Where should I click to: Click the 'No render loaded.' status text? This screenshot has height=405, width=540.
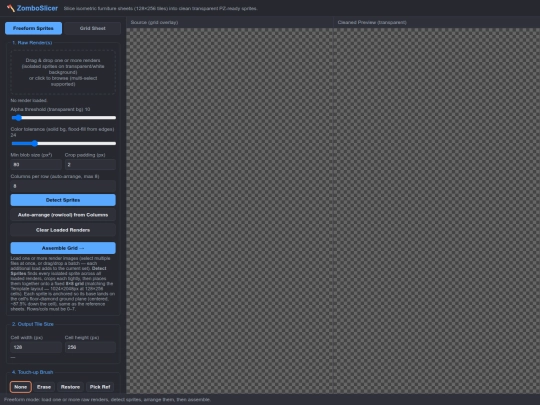(x=29, y=101)
